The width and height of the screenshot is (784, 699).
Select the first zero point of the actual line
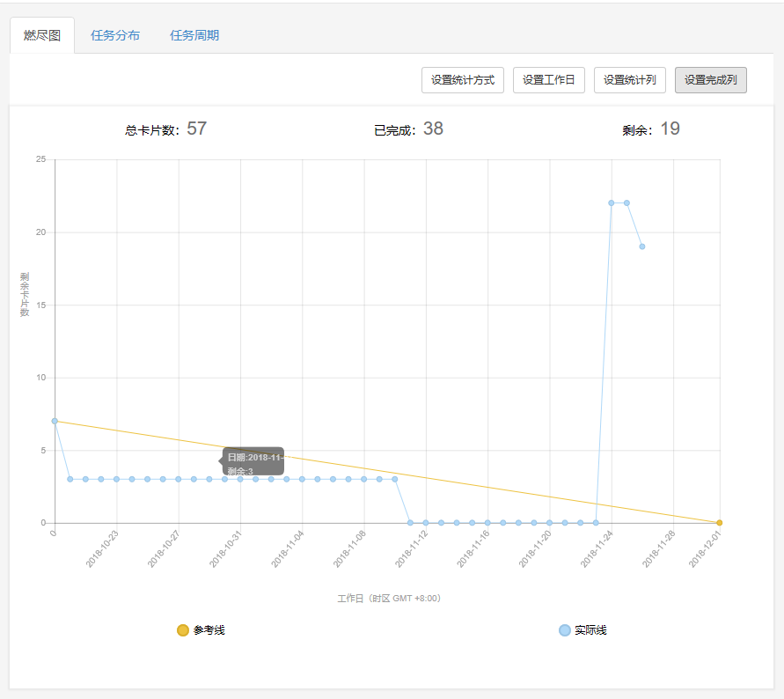coord(410,522)
